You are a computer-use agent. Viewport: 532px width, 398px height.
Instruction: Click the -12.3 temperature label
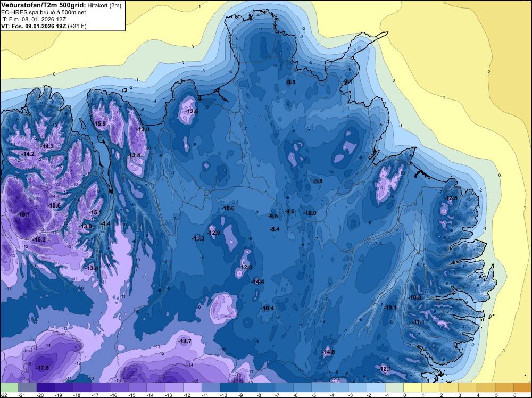[246, 267]
